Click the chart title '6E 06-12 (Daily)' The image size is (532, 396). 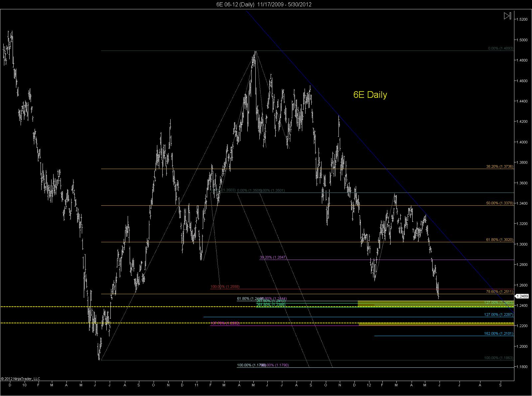[x=236, y=4]
